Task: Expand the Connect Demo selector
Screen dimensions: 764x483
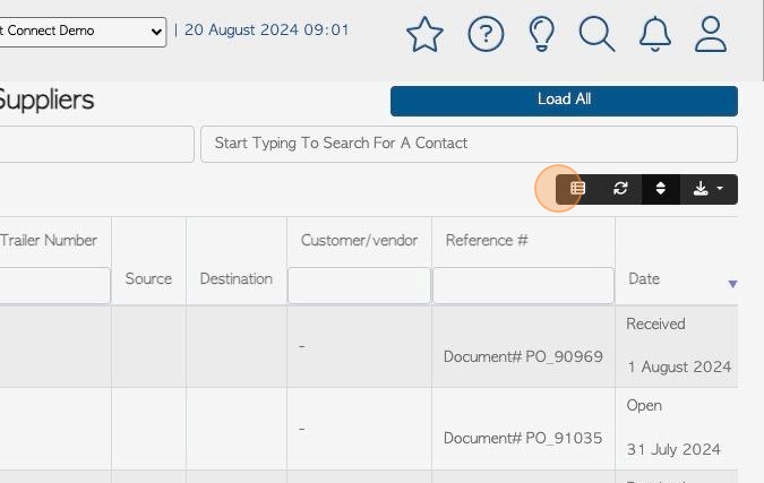Action: [x=82, y=32]
